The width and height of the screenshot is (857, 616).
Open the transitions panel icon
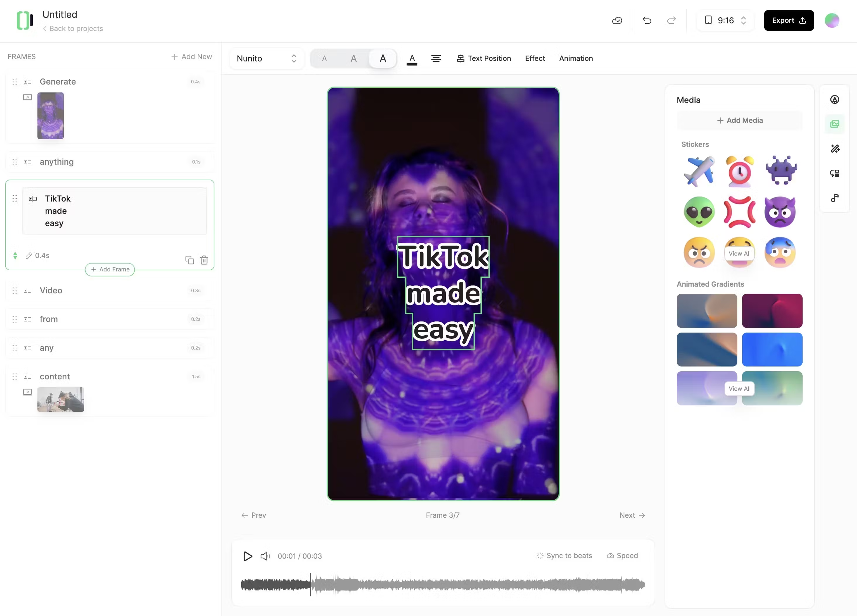pos(835,173)
